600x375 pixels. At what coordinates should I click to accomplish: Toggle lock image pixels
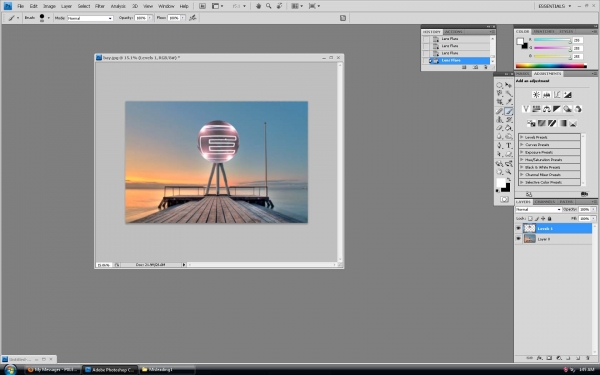536,218
